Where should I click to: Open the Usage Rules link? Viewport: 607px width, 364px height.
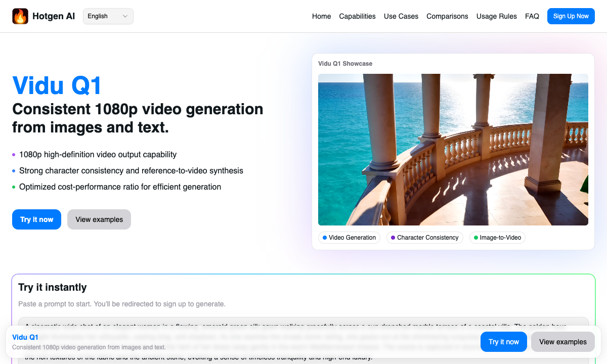click(x=496, y=16)
